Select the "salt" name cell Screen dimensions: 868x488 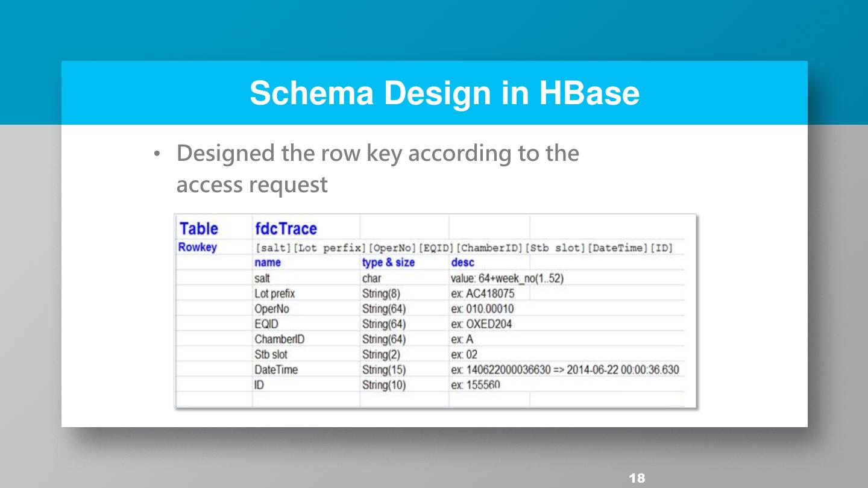[x=262, y=278]
